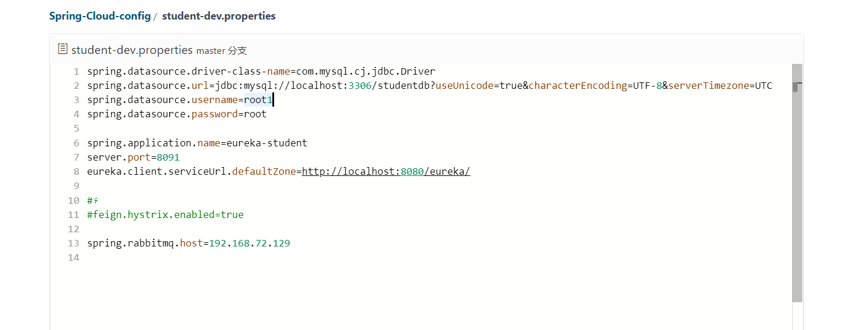Viewport: 868px width, 330px height.
Task: Click the spring.datasource.password=root line
Action: click(176, 114)
